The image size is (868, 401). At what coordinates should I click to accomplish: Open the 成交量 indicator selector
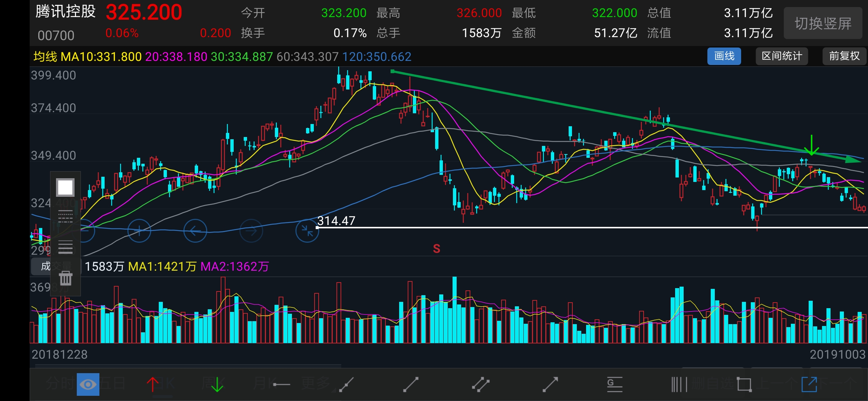(x=56, y=266)
